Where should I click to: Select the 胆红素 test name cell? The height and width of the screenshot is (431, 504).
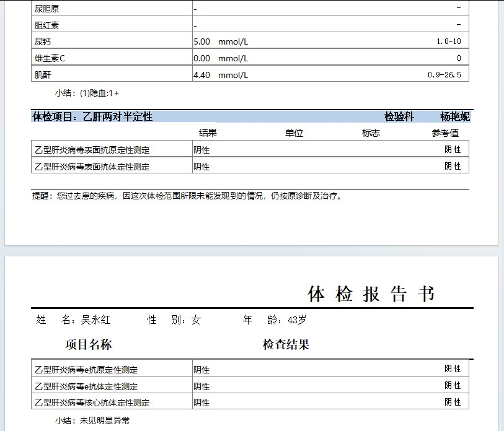click(48, 25)
